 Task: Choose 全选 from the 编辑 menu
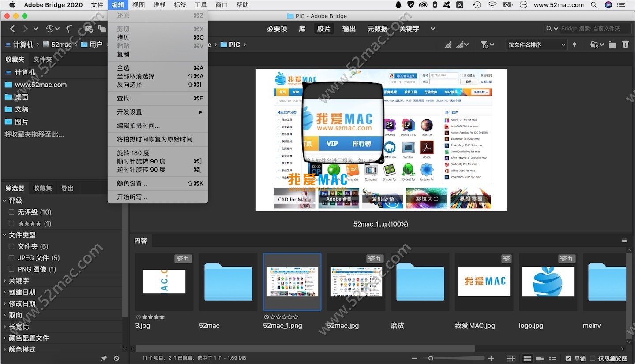coord(158,68)
